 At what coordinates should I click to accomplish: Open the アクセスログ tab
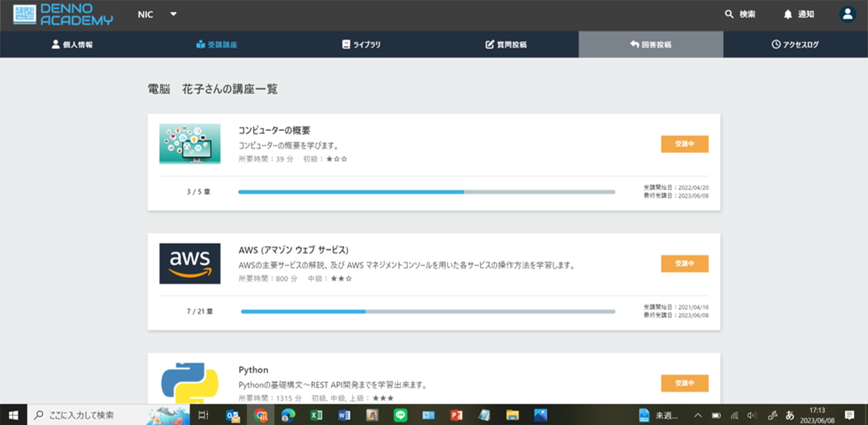(796, 44)
